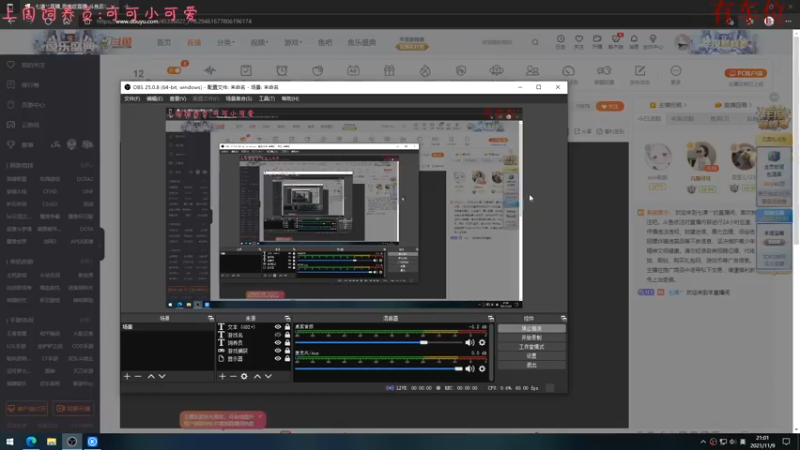Viewport: 800px width, 450px height.
Task: Toggle the lock on the game capture source
Action: (x=287, y=351)
